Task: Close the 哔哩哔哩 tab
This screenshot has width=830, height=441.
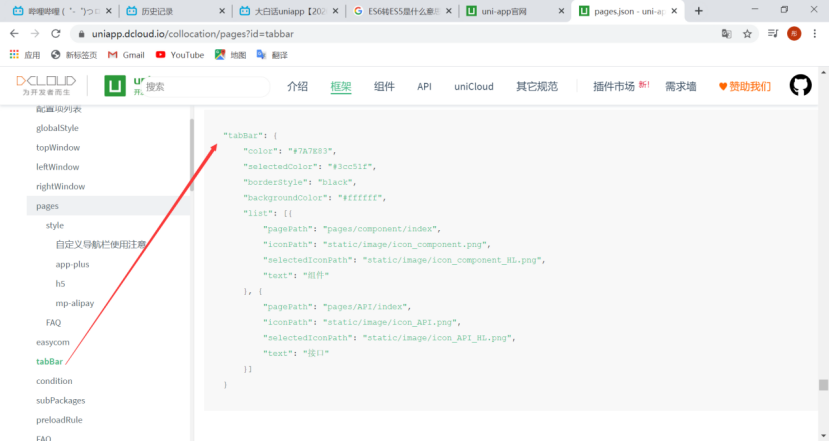Action: click(109, 11)
